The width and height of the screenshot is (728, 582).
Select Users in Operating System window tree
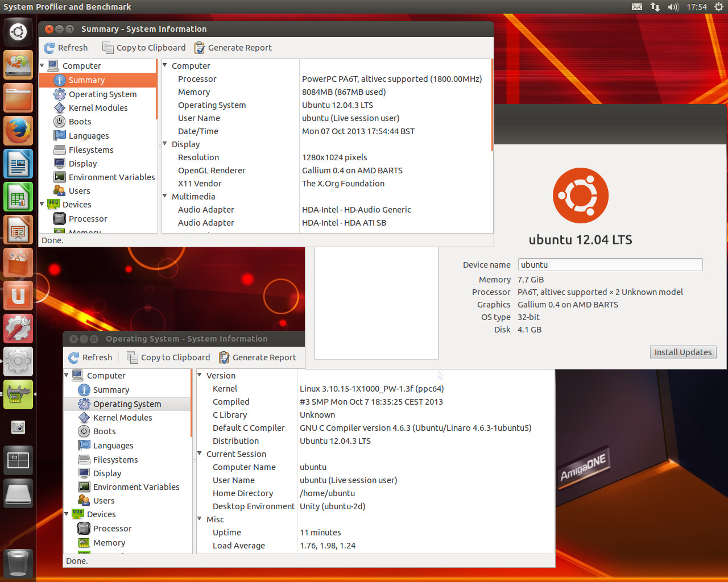point(127,501)
